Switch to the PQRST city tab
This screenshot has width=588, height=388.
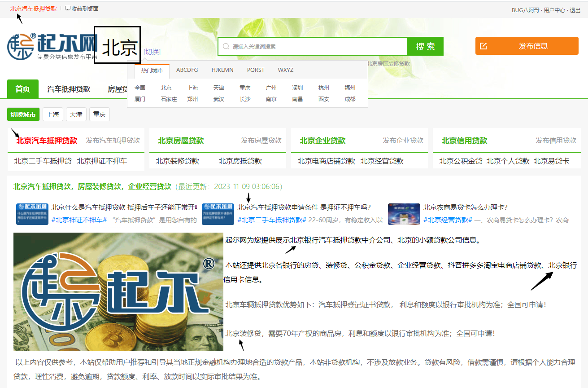coord(256,70)
